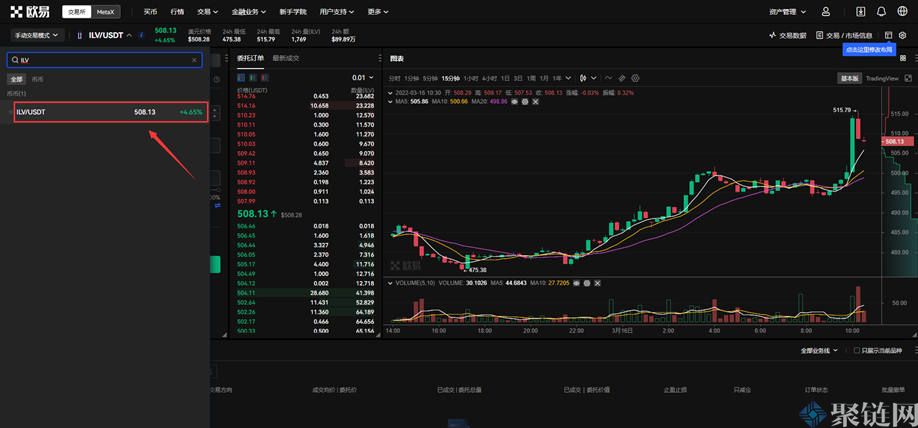918x428 pixels.
Task: Open the trading data link
Action: coord(788,35)
